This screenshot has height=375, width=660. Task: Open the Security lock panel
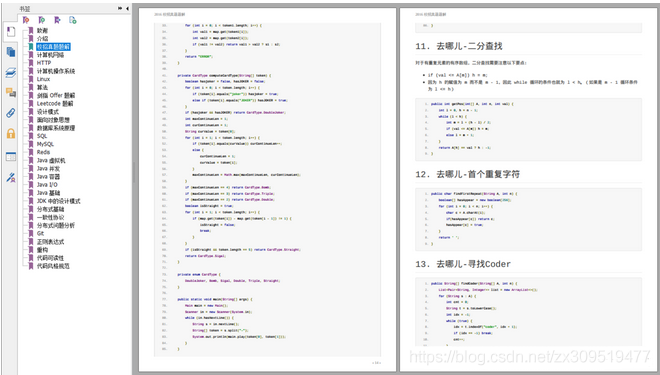(11, 134)
